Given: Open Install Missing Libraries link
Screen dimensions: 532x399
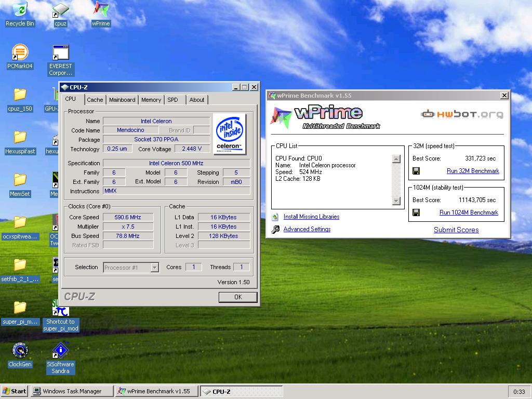Looking at the screenshot, I should [311, 217].
